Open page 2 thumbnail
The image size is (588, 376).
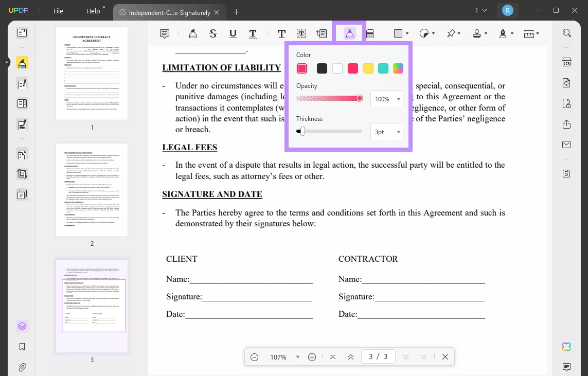(92, 190)
